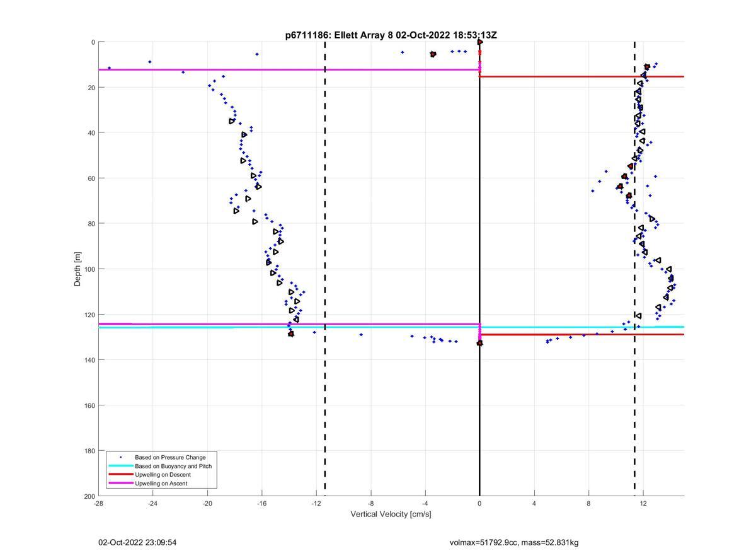
Task: Click x-axis tick label '-28'
Action: [x=98, y=503]
